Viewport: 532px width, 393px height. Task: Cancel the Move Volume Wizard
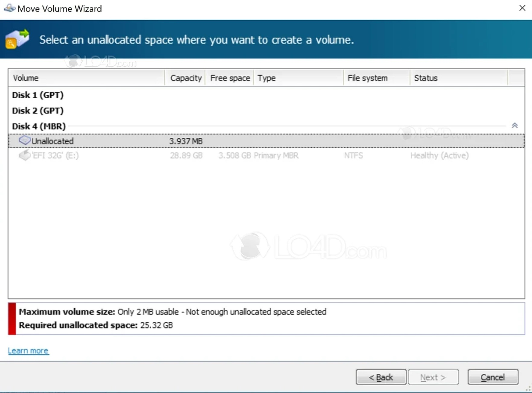[x=493, y=377]
